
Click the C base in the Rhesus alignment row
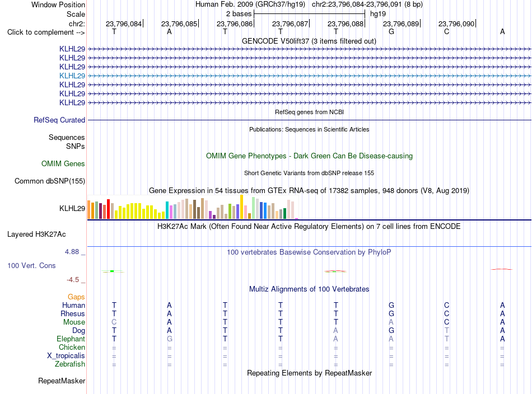coord(446,313)
